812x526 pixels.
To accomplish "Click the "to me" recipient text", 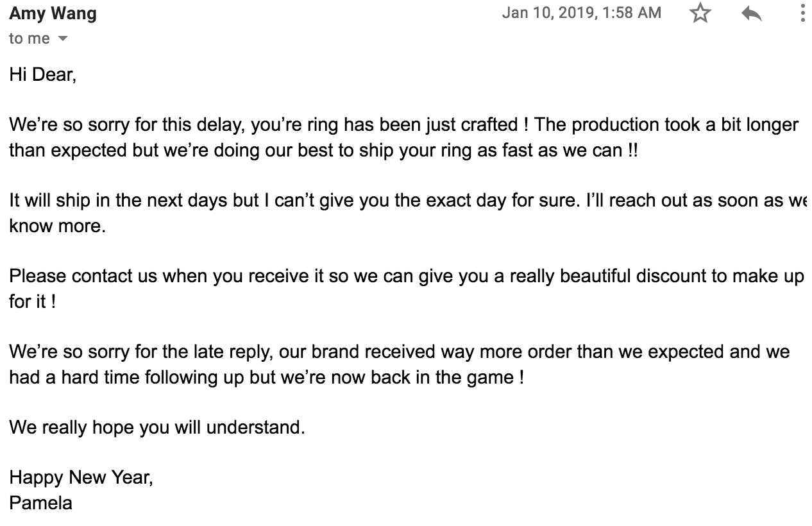I will [30, 38].
